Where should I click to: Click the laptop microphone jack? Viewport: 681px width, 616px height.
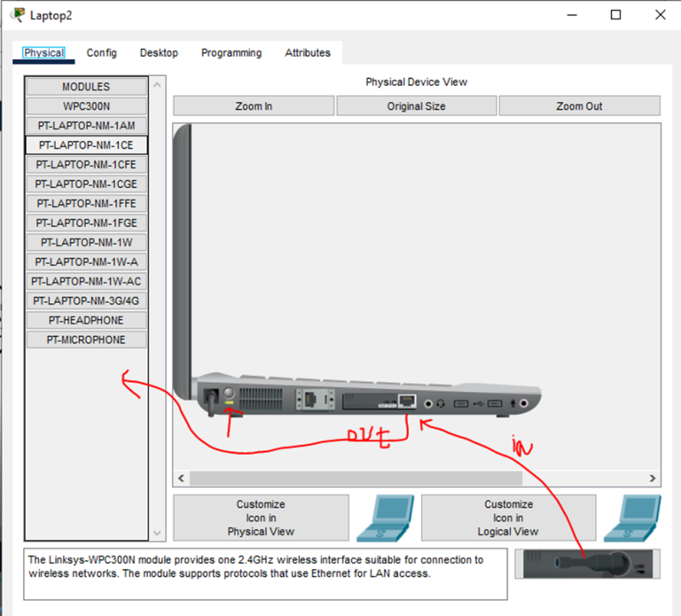[x=524, y=403]
